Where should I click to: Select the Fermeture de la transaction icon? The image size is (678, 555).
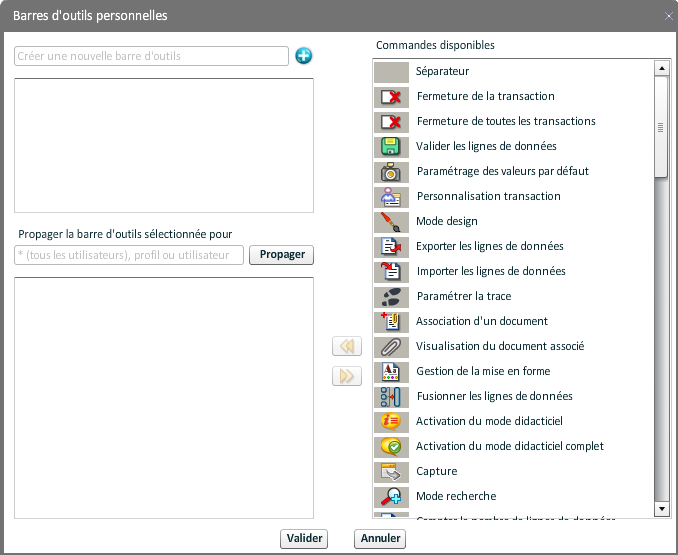point(392,97)
